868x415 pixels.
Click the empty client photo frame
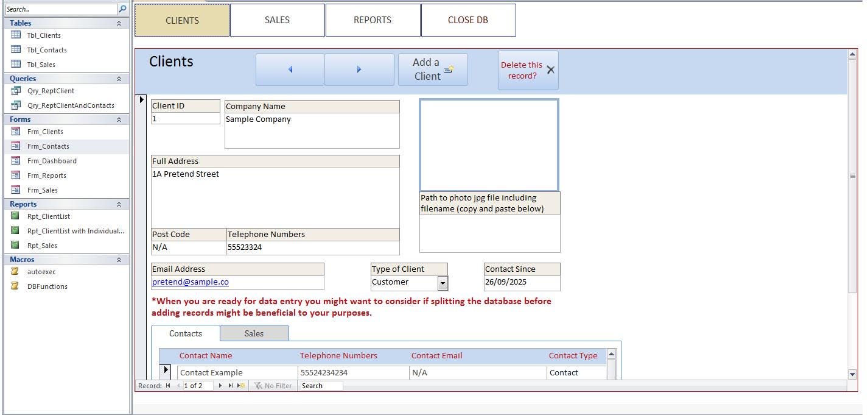coord(489,145)
